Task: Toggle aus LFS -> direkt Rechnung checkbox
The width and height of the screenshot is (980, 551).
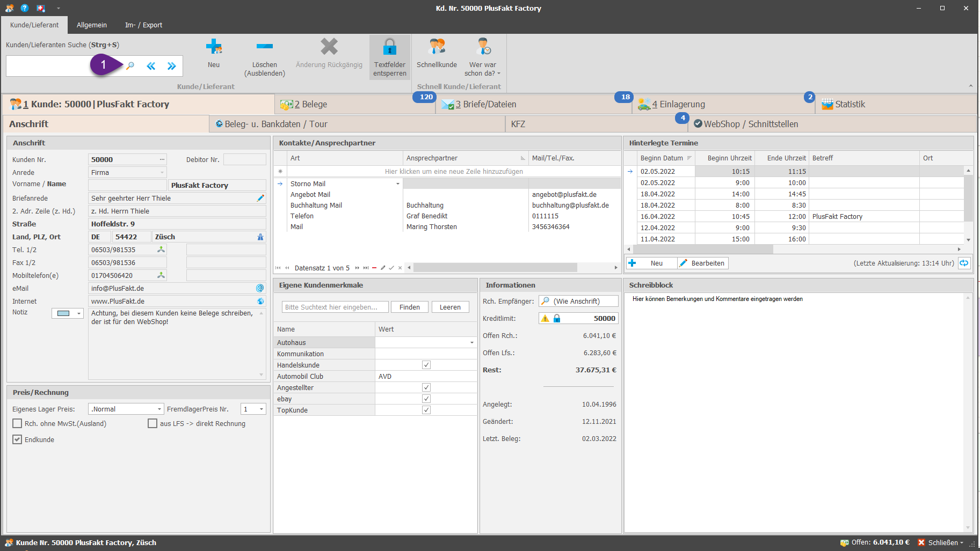Action: 153,423
